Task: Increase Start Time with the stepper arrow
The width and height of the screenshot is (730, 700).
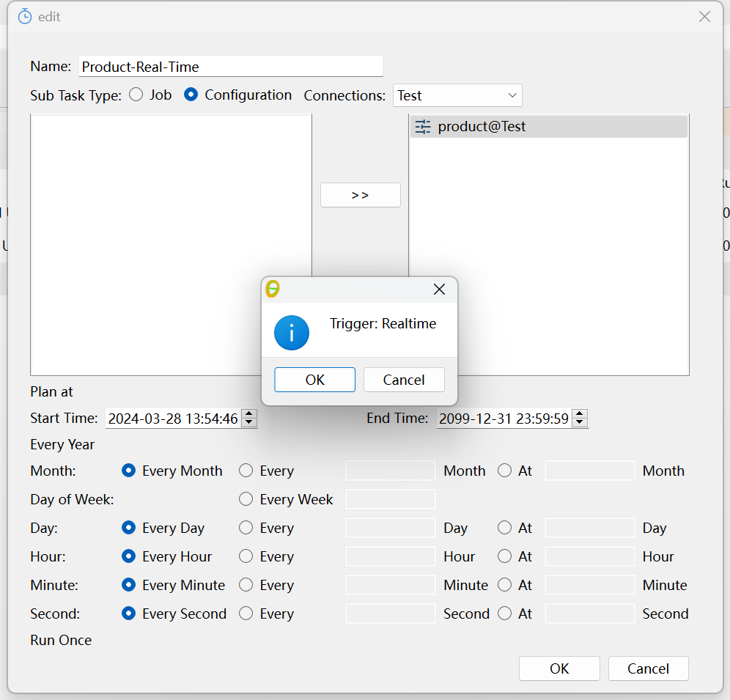Action: tap(249, 415)
